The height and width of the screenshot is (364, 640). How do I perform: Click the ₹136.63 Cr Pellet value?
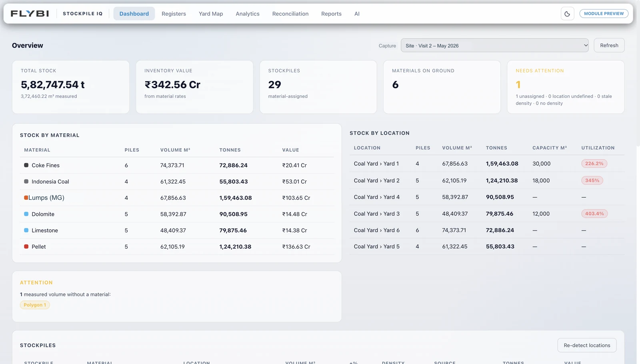[296, 247]
